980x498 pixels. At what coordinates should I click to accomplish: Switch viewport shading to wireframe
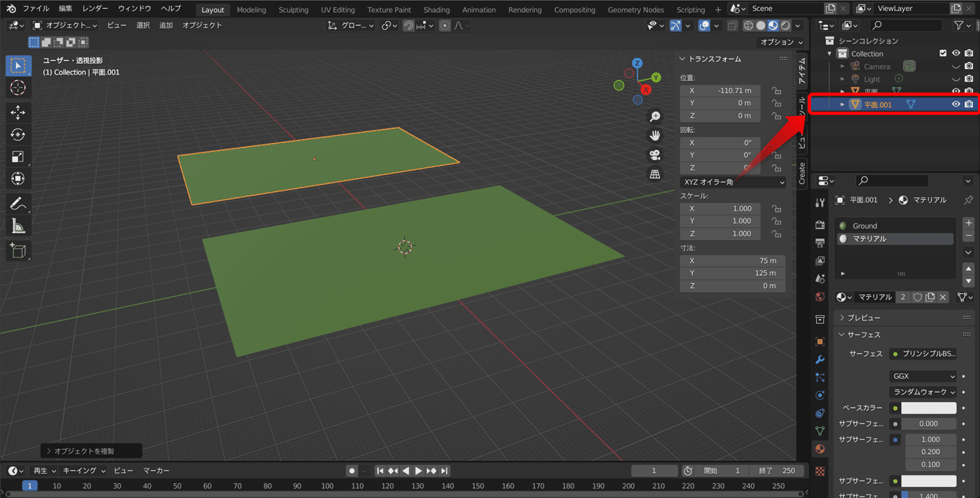tap(749, 26)
